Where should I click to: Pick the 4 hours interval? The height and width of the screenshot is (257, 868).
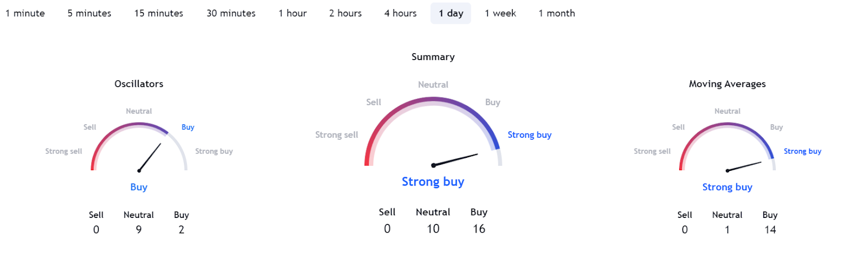pyautogui.click(x=400, y=13)
